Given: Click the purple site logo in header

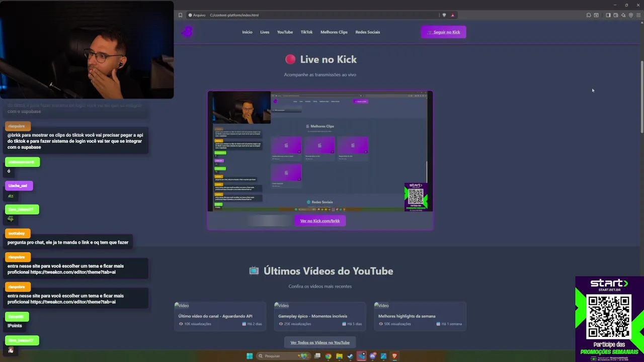Looking at the screenshot, I should click(x=187, y=32).
